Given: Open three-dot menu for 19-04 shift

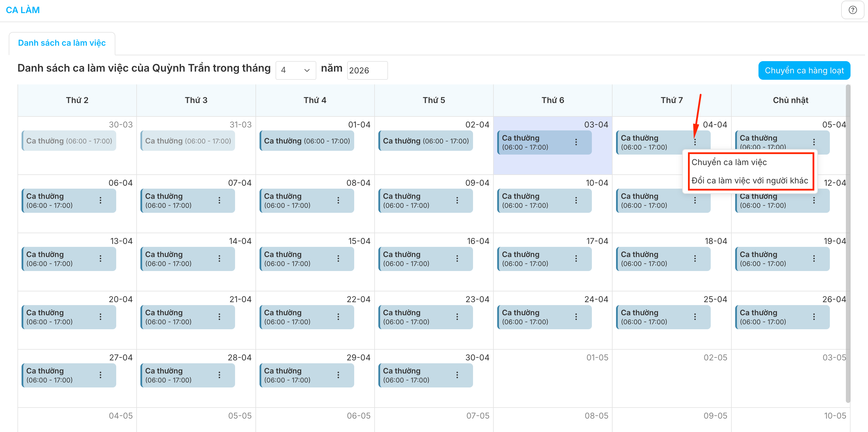Looking at the screenshot, I should [x=814, y=259].
